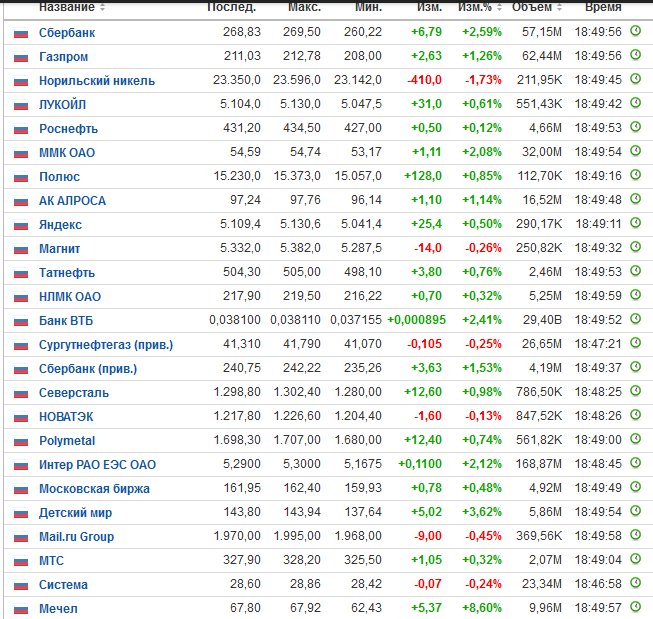Click the clock icon in ММК ОАО row
653x619 pixels.
click(635, 151)
